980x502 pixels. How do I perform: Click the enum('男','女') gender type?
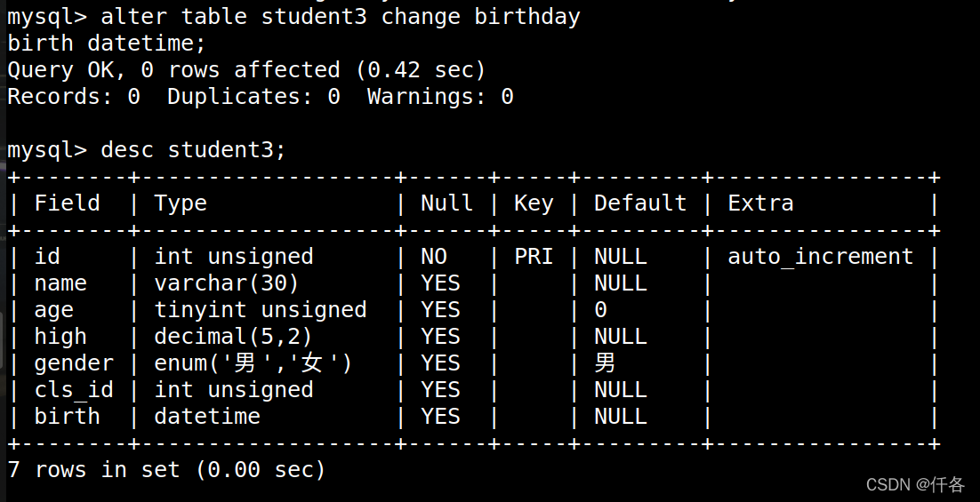(253, 363)
